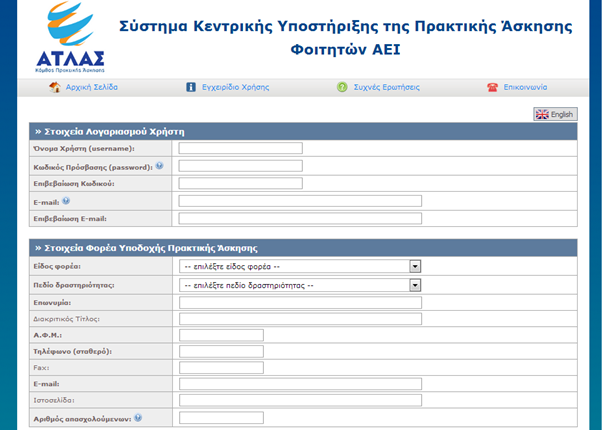Open the Επικοινωνία menu link
Image resolution: width=603 pixels, height=430 pixels.
[525, 87]
